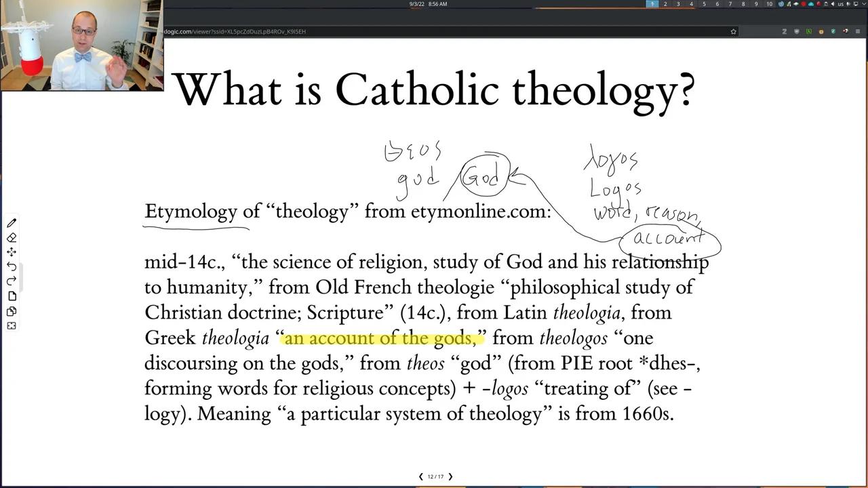Screen dimensions: 868x488
Task: Open the browser hamburger menu
Action: (x=857, y=31)
